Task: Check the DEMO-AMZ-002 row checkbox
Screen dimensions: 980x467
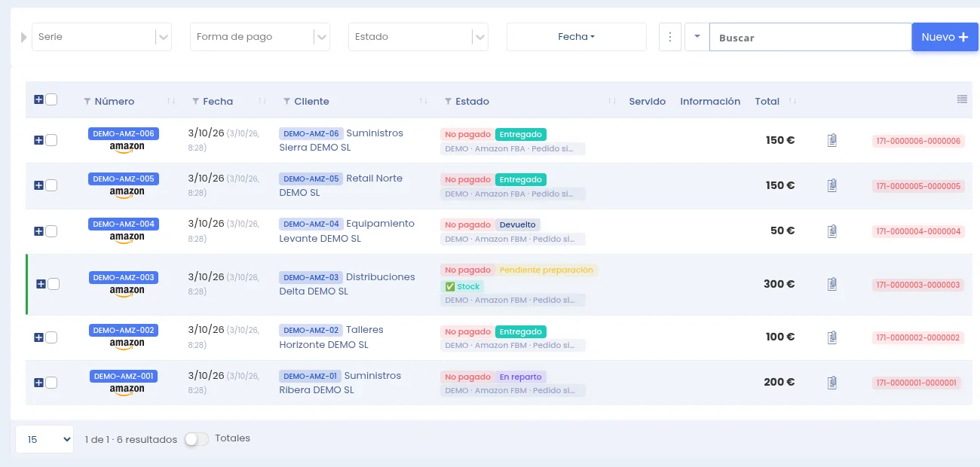Action: coord(51,337)
